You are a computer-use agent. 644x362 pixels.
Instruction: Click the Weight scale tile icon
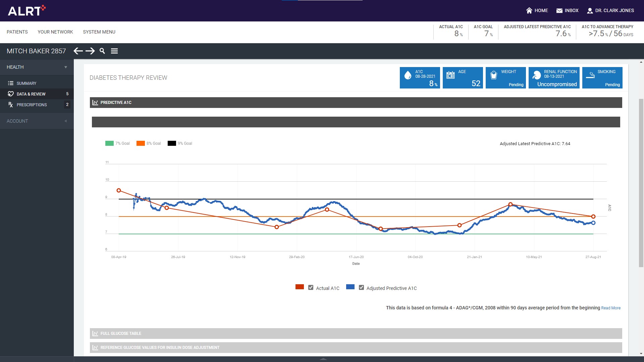click(x=493, y=75)
